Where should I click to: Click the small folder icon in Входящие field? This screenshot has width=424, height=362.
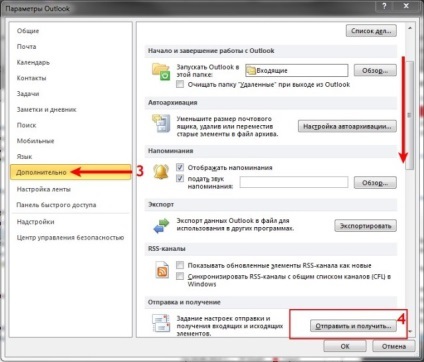coord(251,70)
